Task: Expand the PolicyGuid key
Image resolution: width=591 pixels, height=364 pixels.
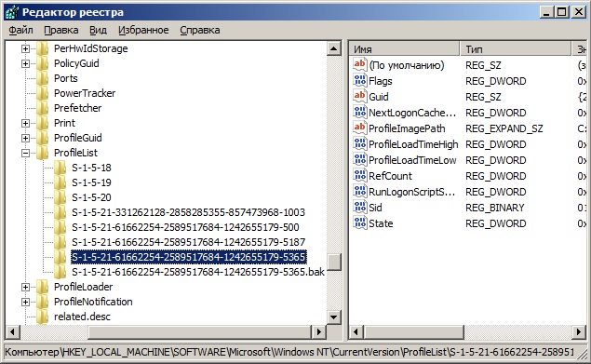Action: [25, 63]
